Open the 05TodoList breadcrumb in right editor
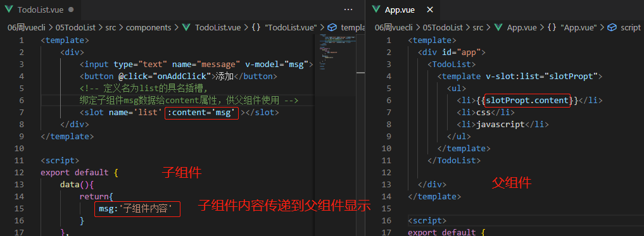 point(443,27)
